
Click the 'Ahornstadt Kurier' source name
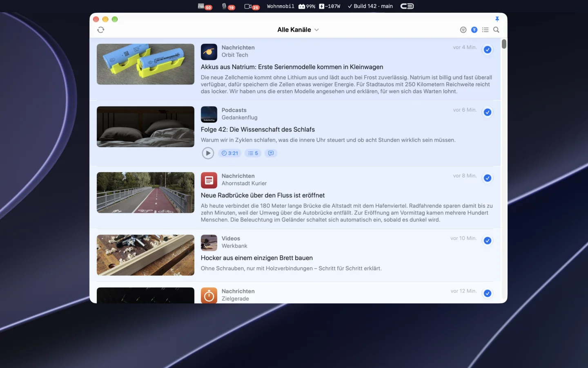pyautogui.click(x=244, y=183)
